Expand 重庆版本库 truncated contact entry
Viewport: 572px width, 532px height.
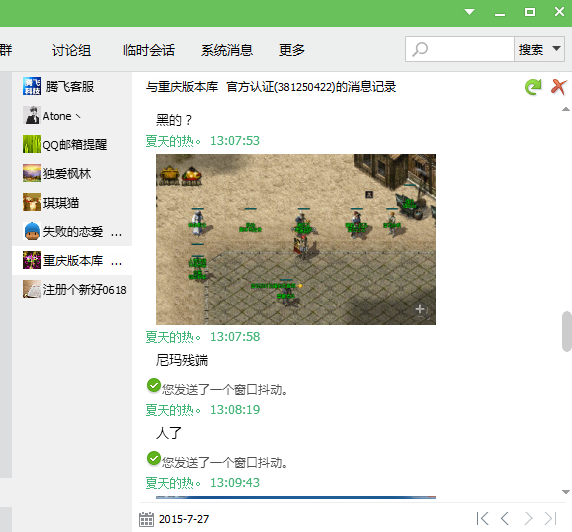tap(72, 261)
